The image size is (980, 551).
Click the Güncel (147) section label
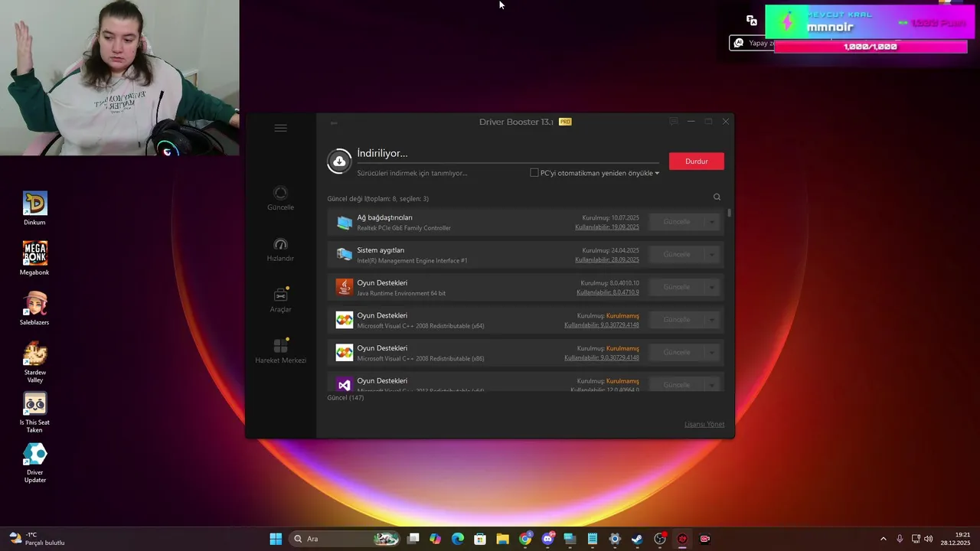(345, 398)
